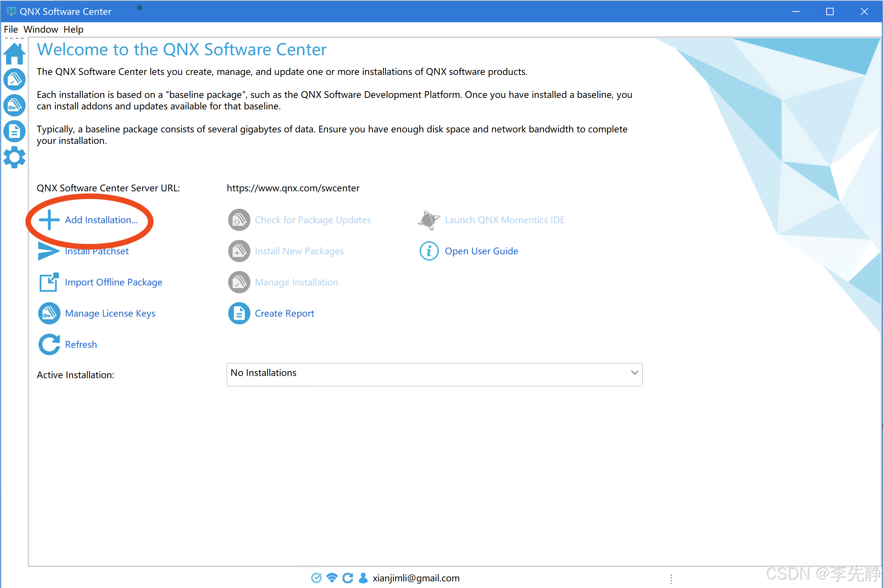883x588 pixels.
Task: Click the status bar refresh icon
Action: 348,578
